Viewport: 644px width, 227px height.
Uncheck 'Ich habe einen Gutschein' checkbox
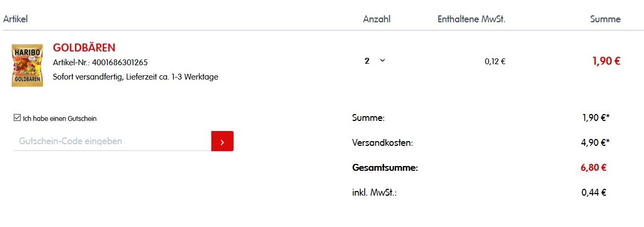click(18, 118)
